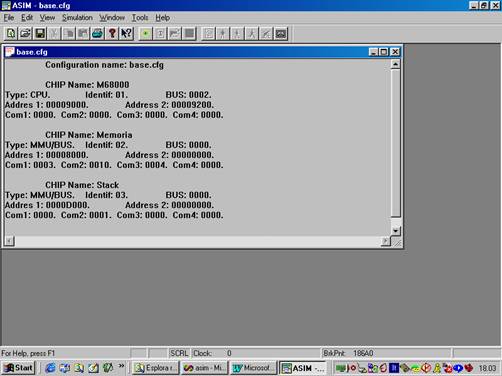Click the third debug toolbar figure icon

(237, 33)
